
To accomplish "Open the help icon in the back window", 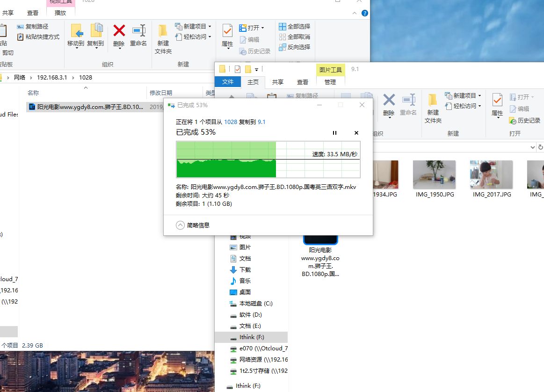I will [x=365, y=13].
